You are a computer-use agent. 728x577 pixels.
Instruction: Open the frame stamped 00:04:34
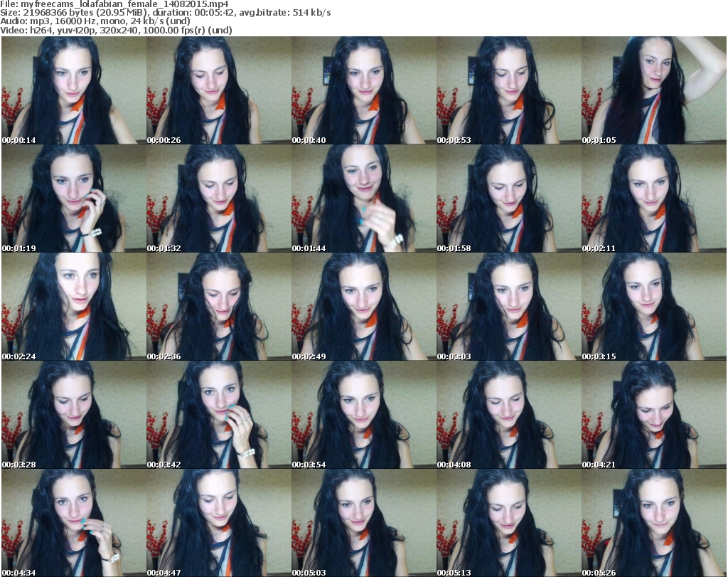74,523
